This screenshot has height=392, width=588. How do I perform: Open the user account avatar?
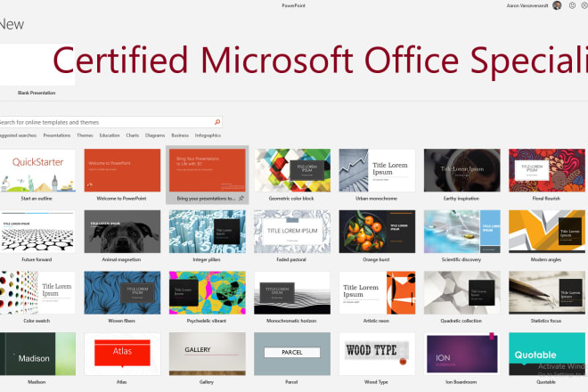[x=557, y=5]
